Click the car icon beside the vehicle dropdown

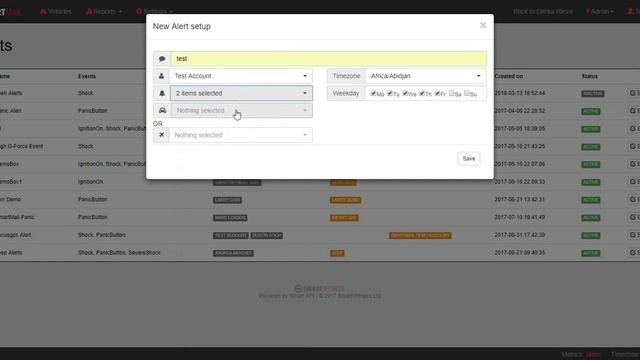[162, 111]
